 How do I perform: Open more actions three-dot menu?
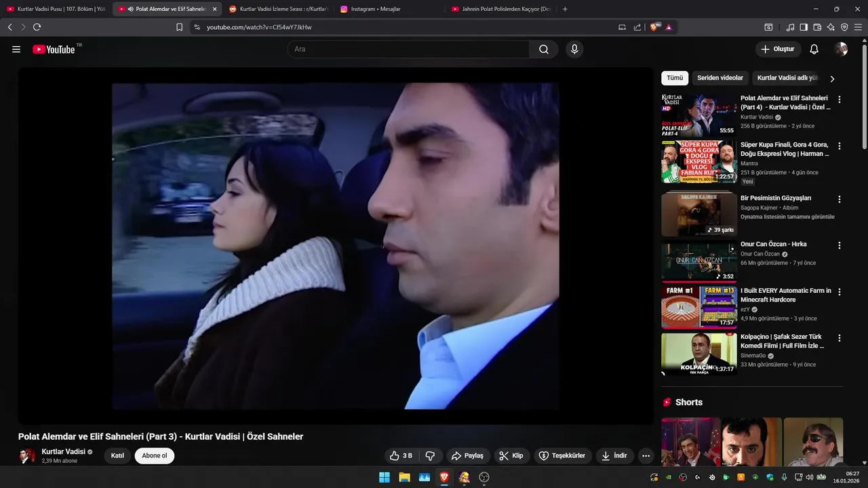pos(646,455)
